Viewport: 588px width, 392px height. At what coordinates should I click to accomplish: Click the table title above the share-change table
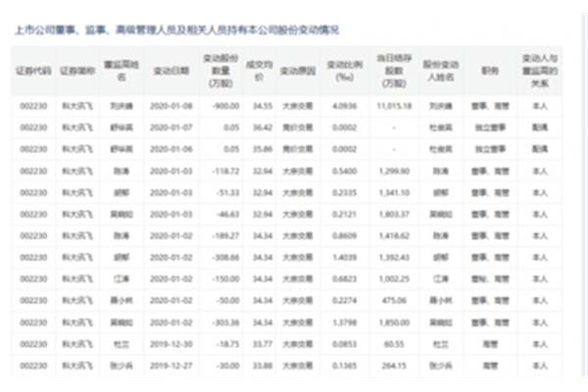coord(177,30)
